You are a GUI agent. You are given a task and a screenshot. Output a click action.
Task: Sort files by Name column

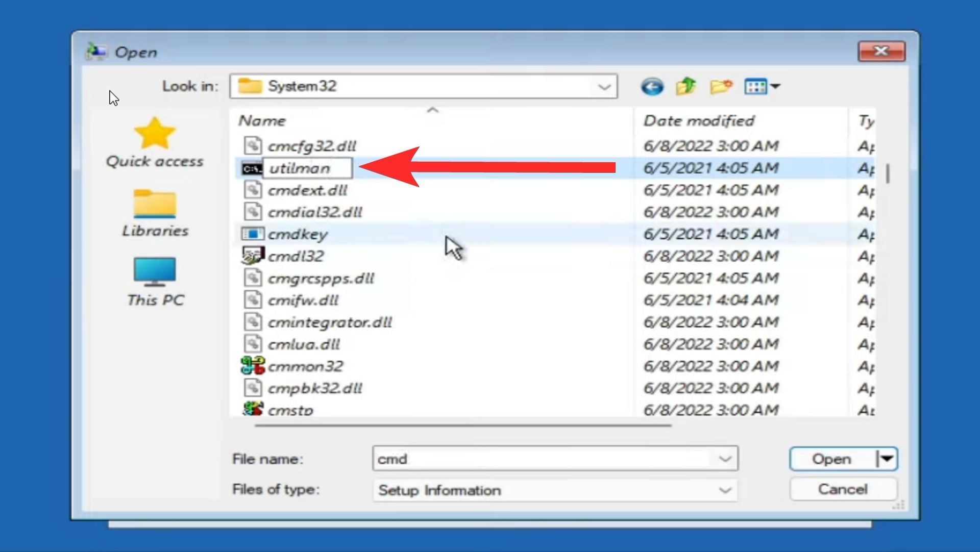(x=262, y=121)
